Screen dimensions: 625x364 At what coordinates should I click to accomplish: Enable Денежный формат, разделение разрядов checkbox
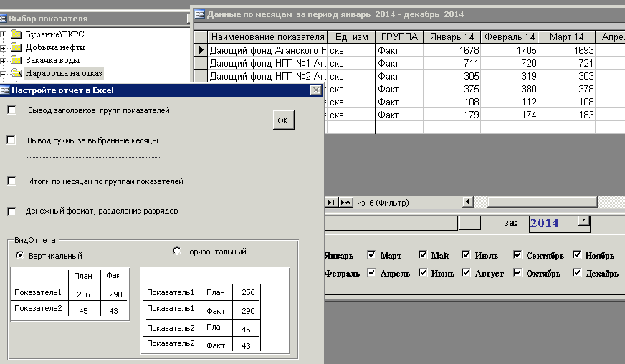coord(12,211)
